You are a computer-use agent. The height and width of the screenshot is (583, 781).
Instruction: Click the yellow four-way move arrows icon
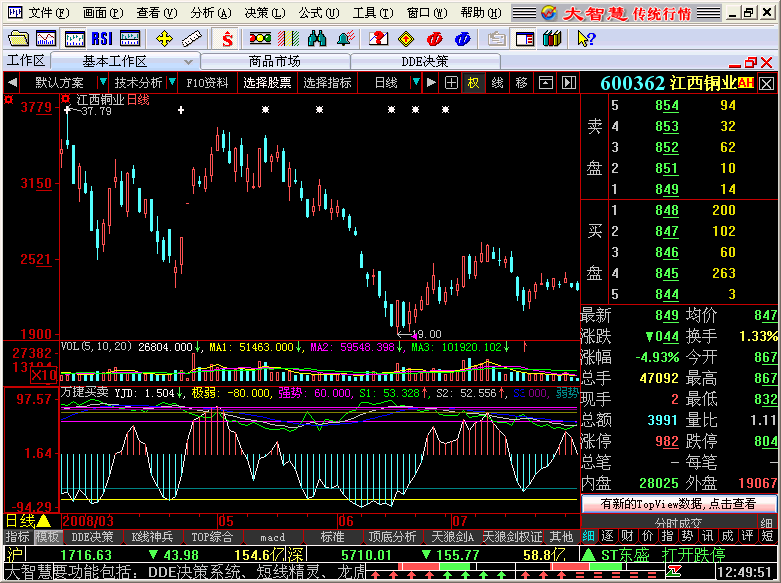tap(164, 38)
